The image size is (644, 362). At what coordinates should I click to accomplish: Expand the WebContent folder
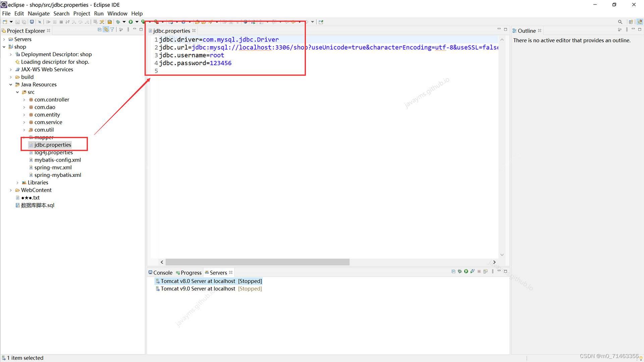11,190
